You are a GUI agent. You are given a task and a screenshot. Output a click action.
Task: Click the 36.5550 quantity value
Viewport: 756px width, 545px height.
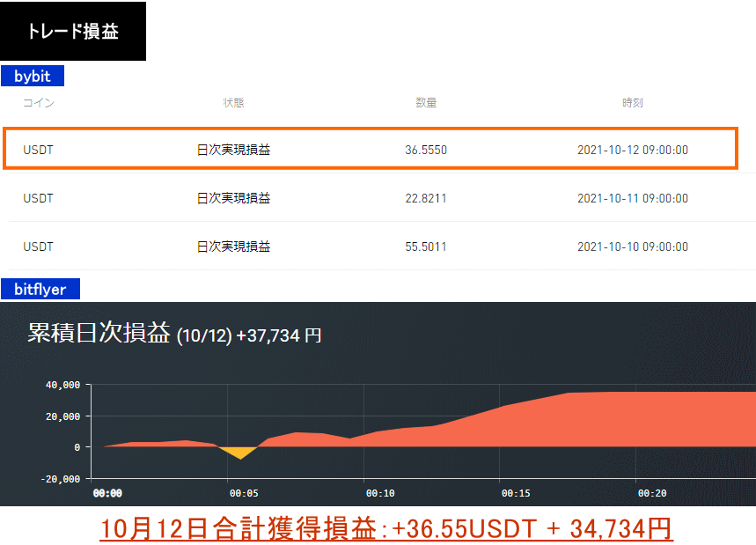[426, 150]
